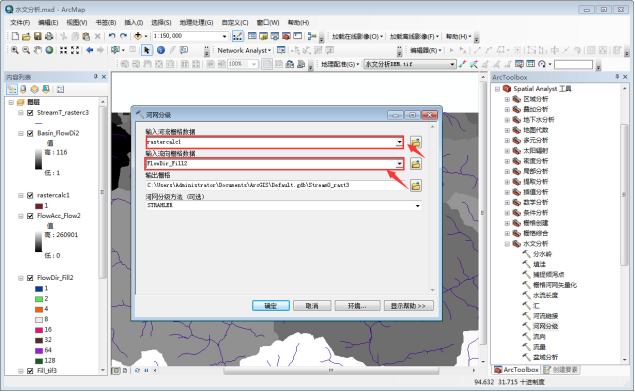Viewport: 635px width, 392px height.
Task: Go back to previous extent arrow
Action: click(x=89, y=50)
